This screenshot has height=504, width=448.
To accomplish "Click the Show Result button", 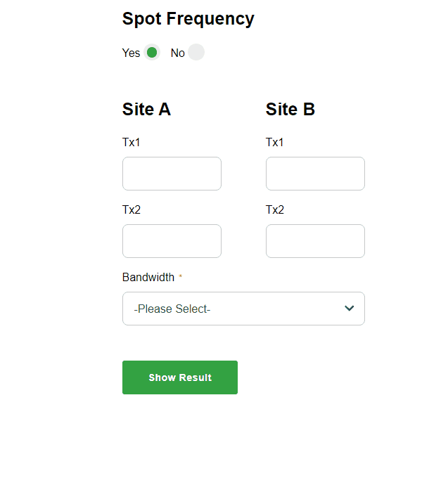I will 180,377.
